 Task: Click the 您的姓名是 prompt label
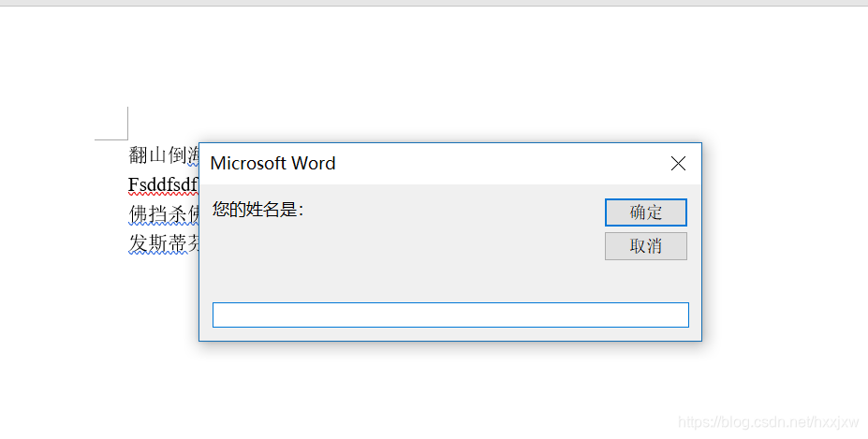tap(257, 210)
